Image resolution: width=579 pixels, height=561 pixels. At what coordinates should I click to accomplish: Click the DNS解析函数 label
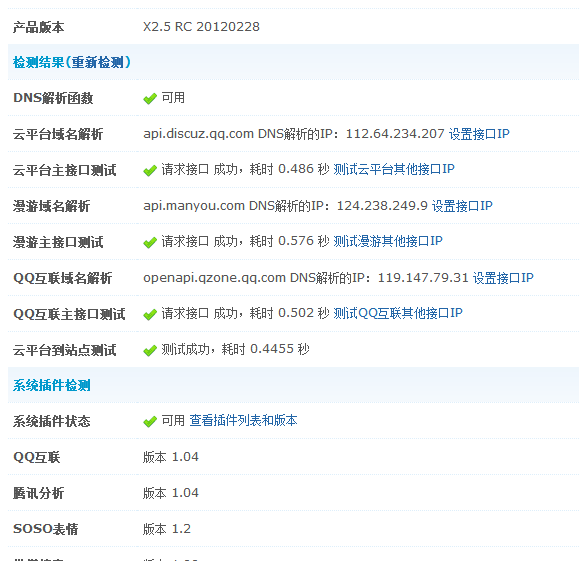pyautogui.click(x=53, y=98)
